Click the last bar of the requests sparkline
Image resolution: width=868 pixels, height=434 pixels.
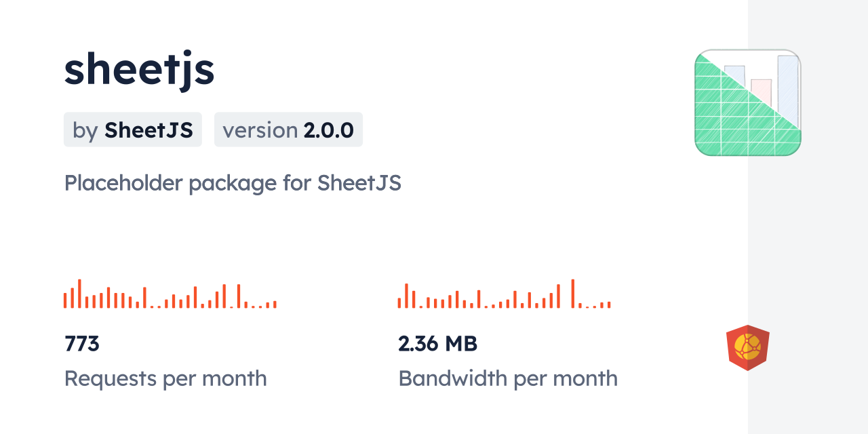click(x=275, y=304)
